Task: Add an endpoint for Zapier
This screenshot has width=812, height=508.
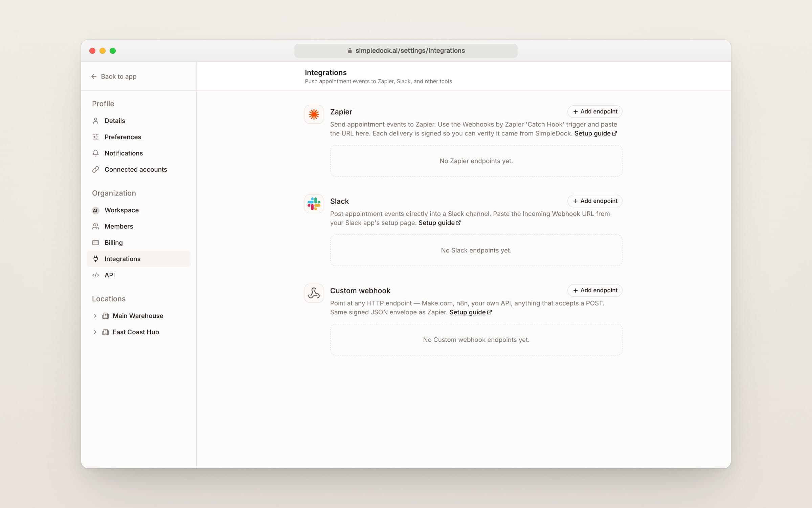Action: coord(595,112)
